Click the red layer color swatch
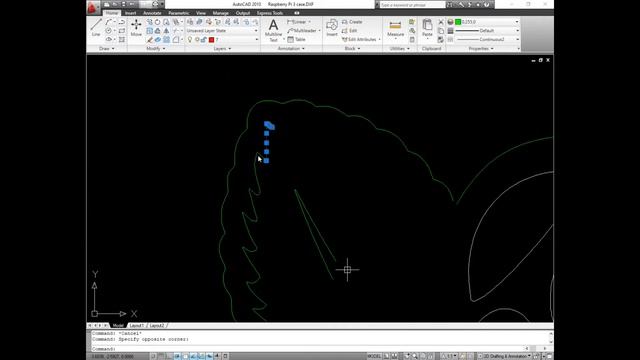Image resolution: width=640 pixels, height=360 pixels. 211,40
